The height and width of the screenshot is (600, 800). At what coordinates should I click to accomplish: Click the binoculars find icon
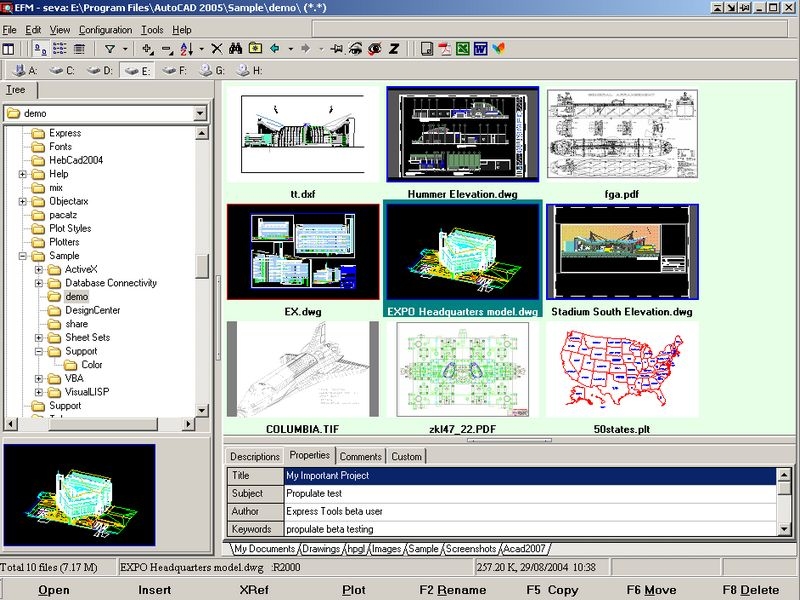point(235,49)
